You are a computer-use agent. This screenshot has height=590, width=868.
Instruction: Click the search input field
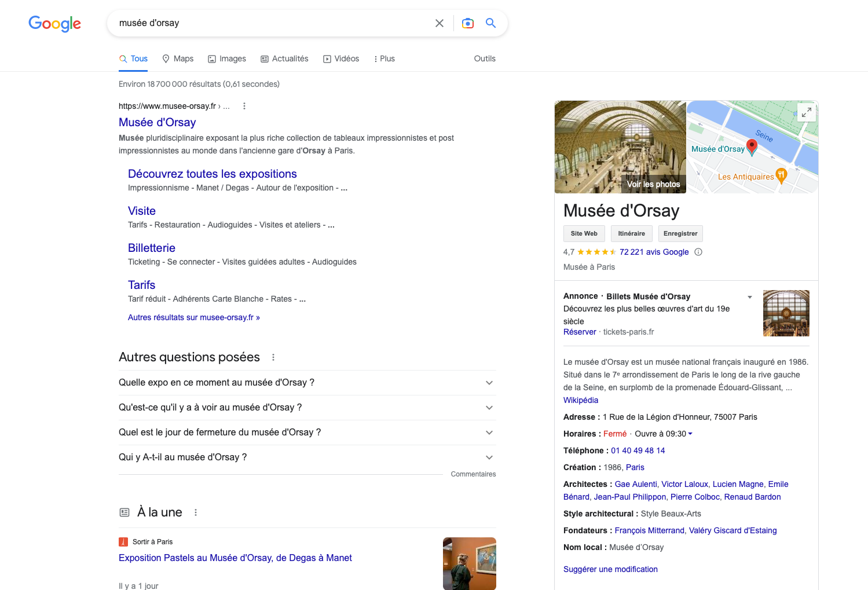click(272, 23)
